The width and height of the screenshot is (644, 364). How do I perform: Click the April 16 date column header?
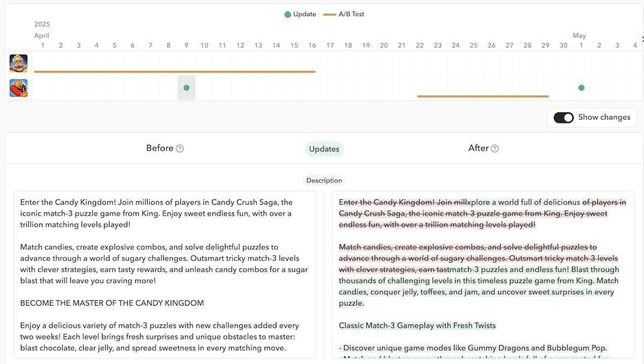[x=312, y=46]
